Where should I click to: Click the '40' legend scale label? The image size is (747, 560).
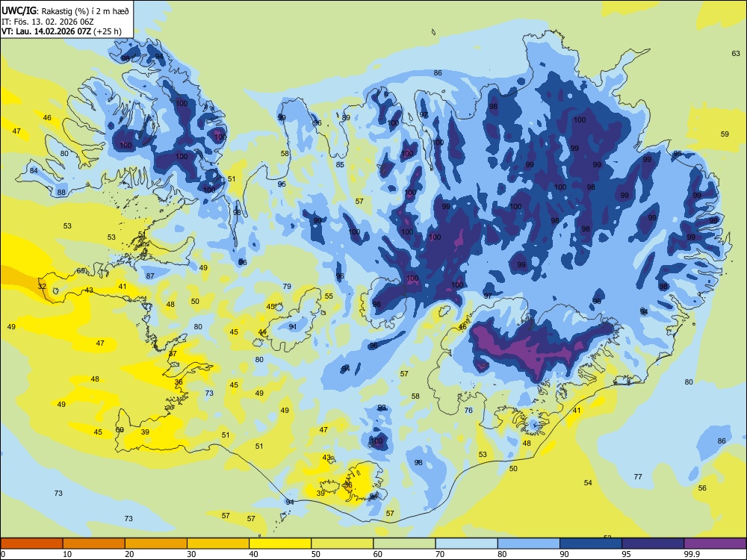254,554
